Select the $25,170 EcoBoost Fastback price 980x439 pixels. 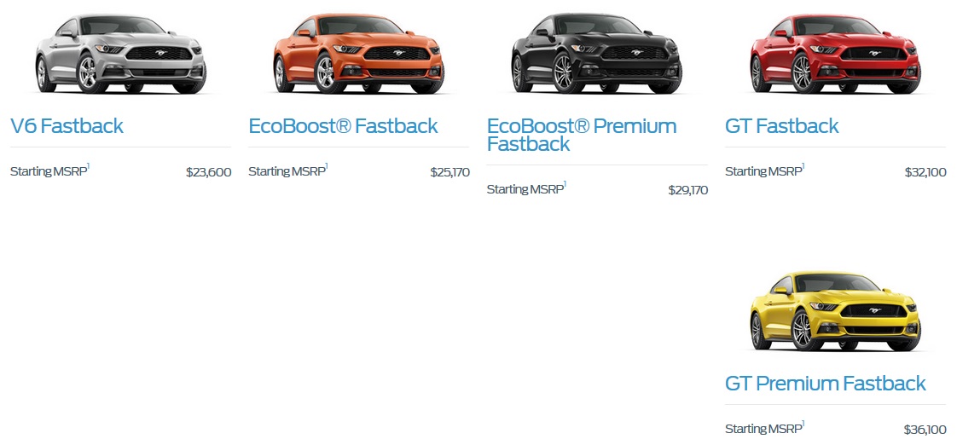click(450, 172)
